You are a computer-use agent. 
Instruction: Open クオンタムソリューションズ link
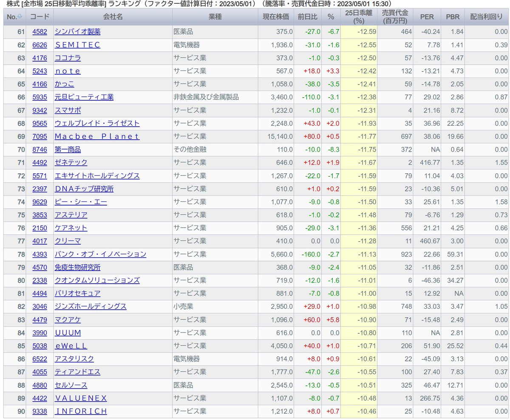97,281
